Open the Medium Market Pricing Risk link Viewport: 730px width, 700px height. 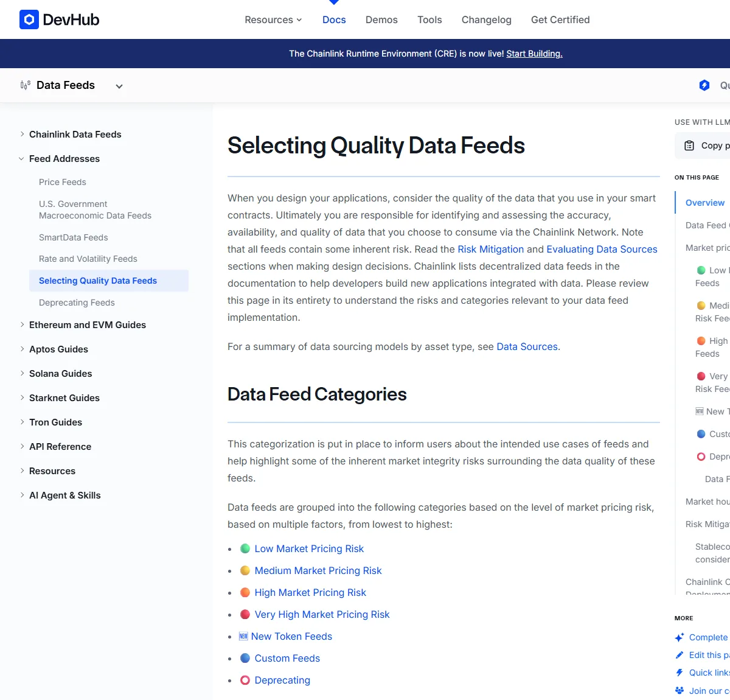[x=318, y=570]
